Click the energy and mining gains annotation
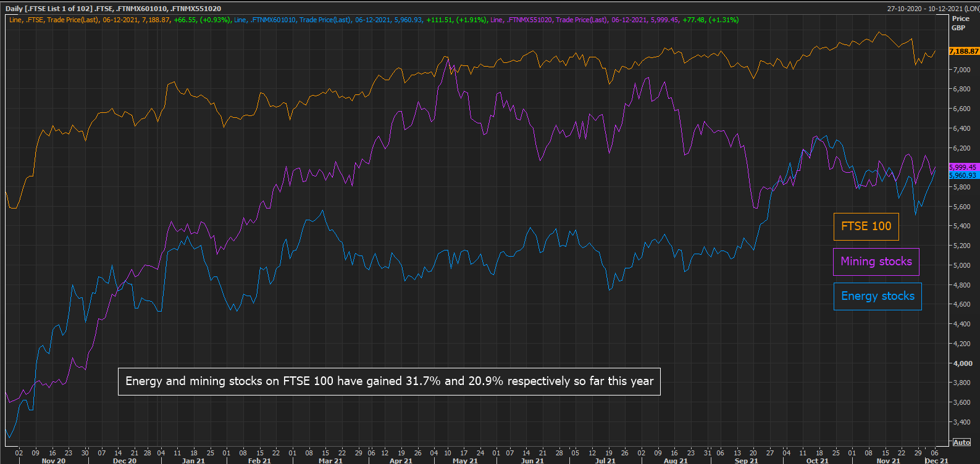980x464 pixels. (x=389, y=381)
